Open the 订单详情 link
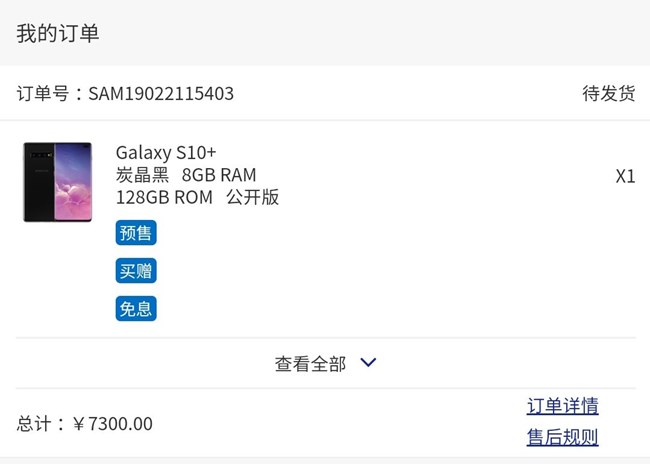The image size is (650, 464). (562, 406)
